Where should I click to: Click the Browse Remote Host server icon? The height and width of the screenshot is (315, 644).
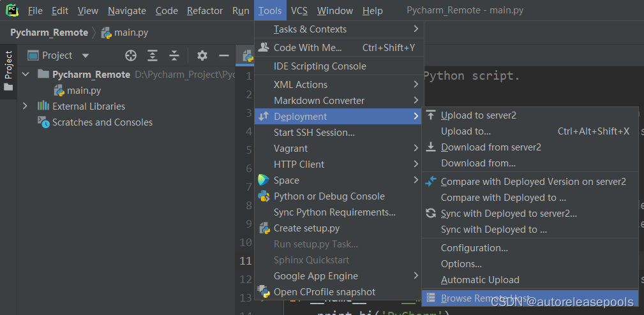pyautogui.click(x=430, y=297)
